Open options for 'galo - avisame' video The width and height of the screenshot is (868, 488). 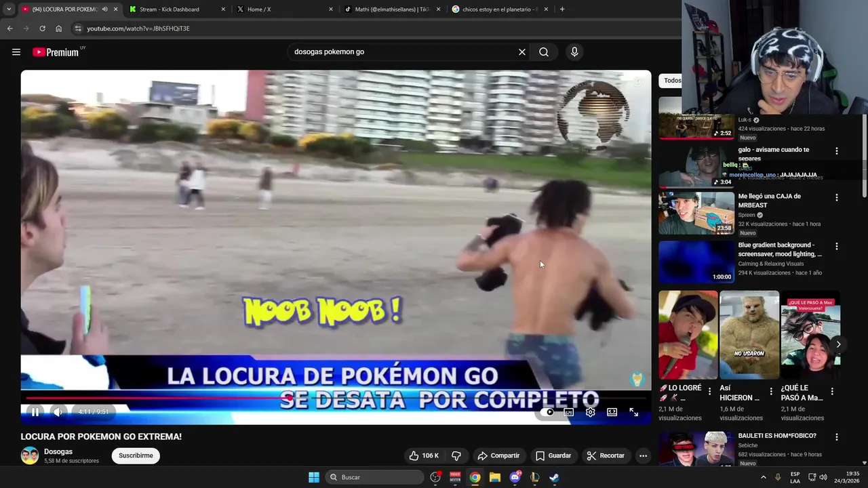pos(836,150)
